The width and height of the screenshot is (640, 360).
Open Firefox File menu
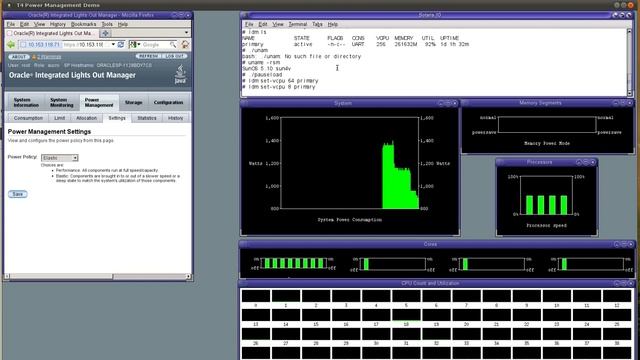tap(11, 24)
